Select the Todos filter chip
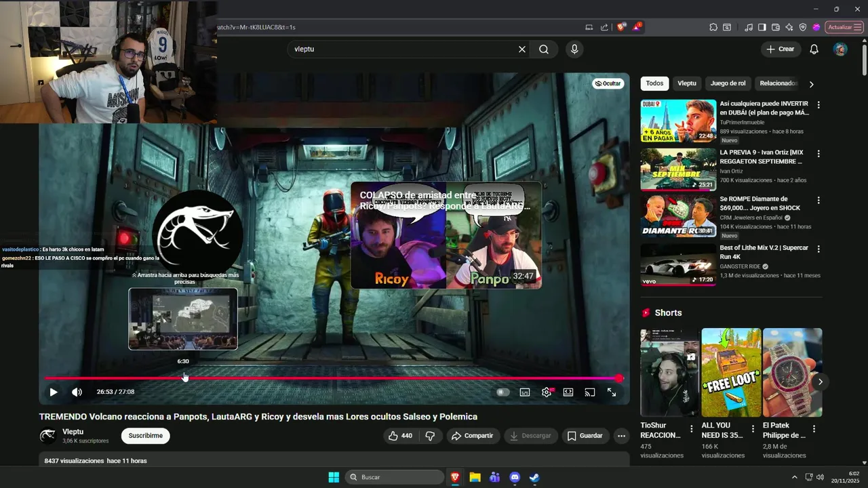 click(x=654, y=83)
